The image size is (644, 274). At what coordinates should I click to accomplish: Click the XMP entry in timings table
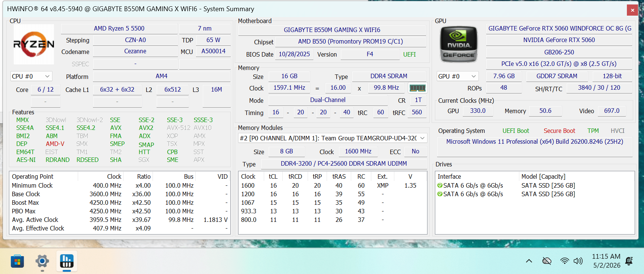point(382,185)
